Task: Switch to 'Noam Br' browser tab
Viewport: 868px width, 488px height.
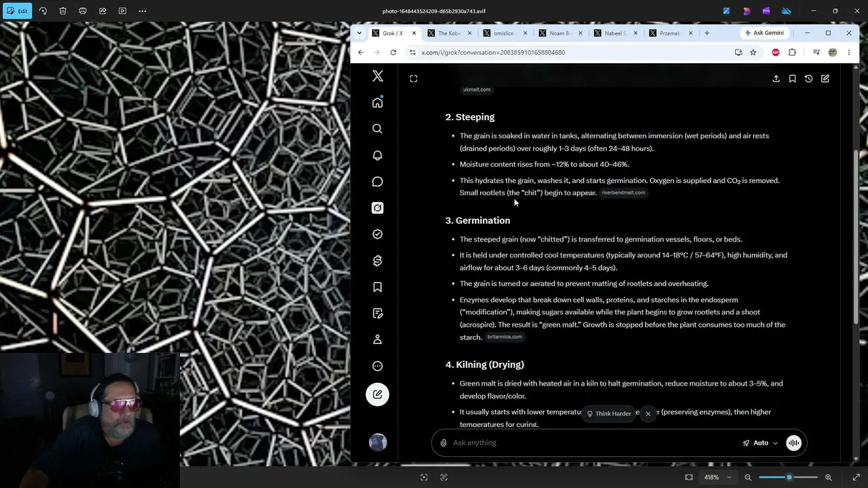Action: 560,33
